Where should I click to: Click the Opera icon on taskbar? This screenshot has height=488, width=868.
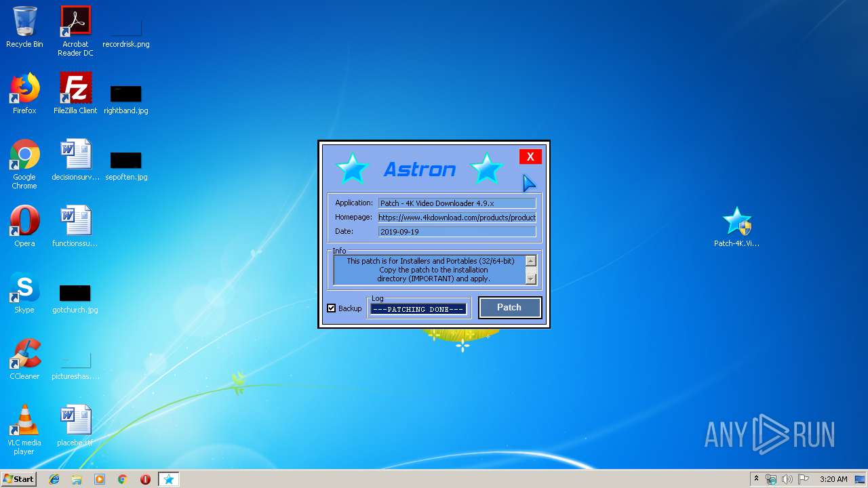[x=145, y=479]
